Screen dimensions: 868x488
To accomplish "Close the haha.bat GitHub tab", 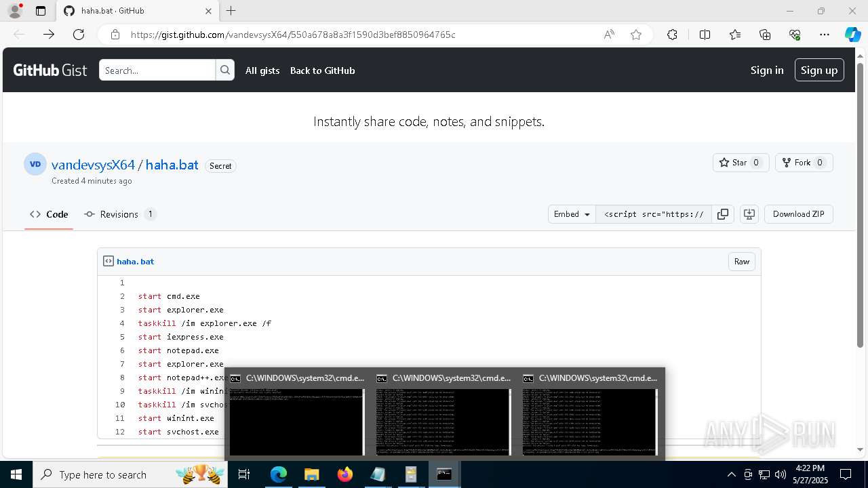I will [209, 11].
